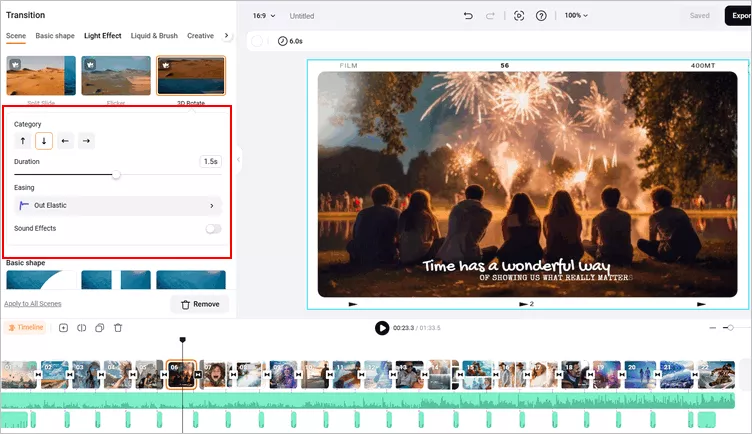Collapse the Transition side panel
The image size is (752, 434).
click(x=238, y=159)
